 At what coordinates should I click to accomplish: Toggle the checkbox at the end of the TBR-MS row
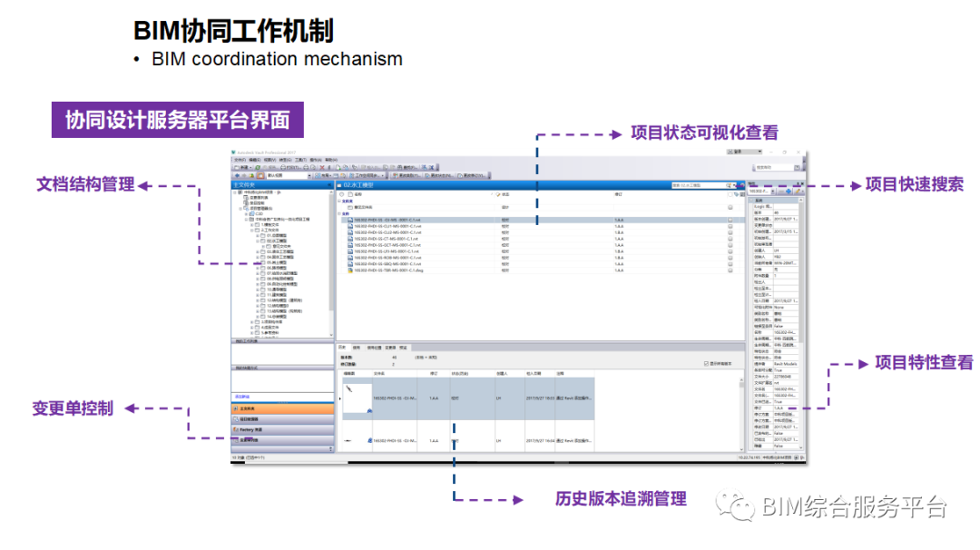tap(730, 270)
